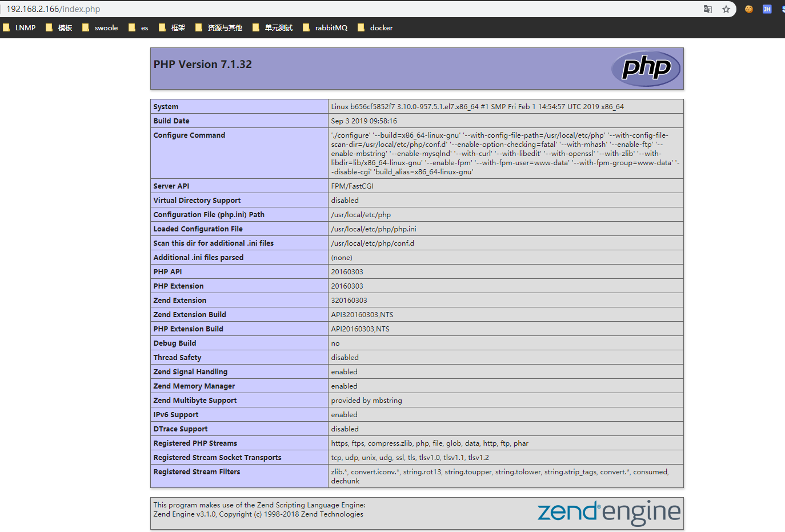This screenshot has height=532, width=785.
Task: Click the Scan this dir for additional .ini files label
Action: [213, 243]
